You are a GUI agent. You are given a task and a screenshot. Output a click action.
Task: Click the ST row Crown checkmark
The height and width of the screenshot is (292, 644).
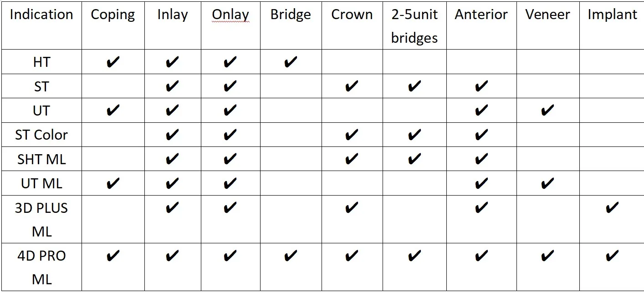pos(352,86)
